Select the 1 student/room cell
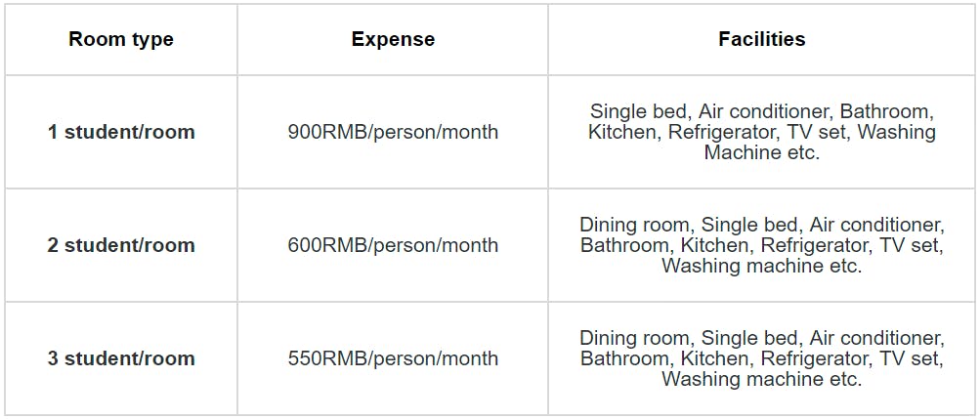 121,132
